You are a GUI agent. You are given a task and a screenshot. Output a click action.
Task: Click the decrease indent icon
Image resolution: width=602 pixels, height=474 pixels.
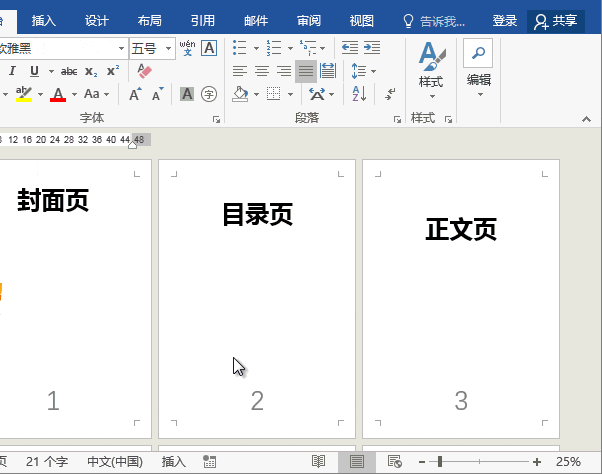pyautogui.click(x=349, y=47)
